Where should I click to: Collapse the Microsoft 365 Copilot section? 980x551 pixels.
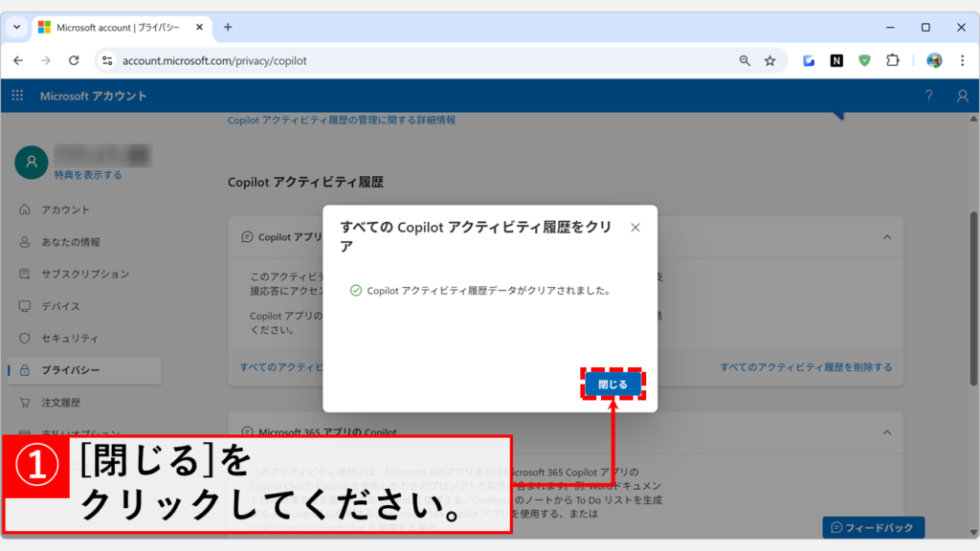click(x=886, y=432)
